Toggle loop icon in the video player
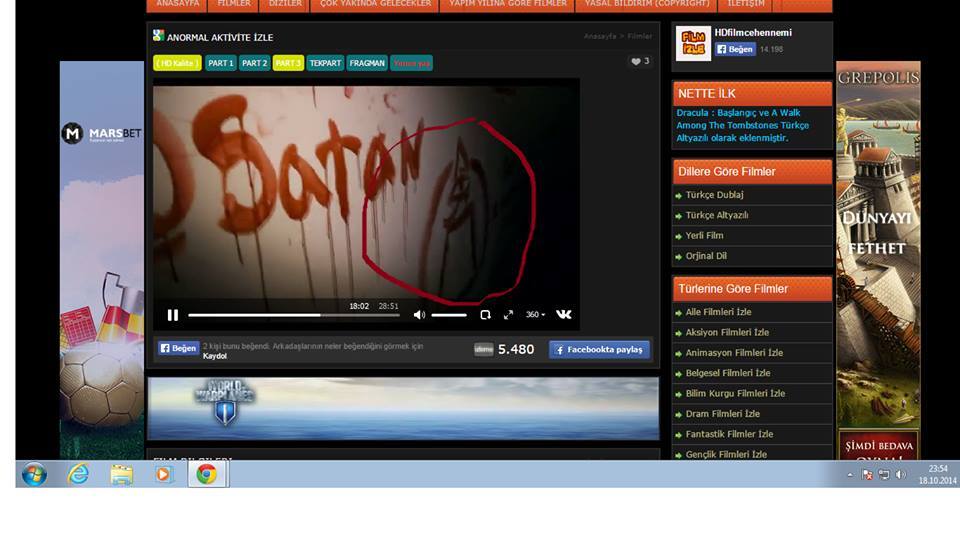Image resolution: width=960 pixels, height=539 pixels. [x=486, y=315]
